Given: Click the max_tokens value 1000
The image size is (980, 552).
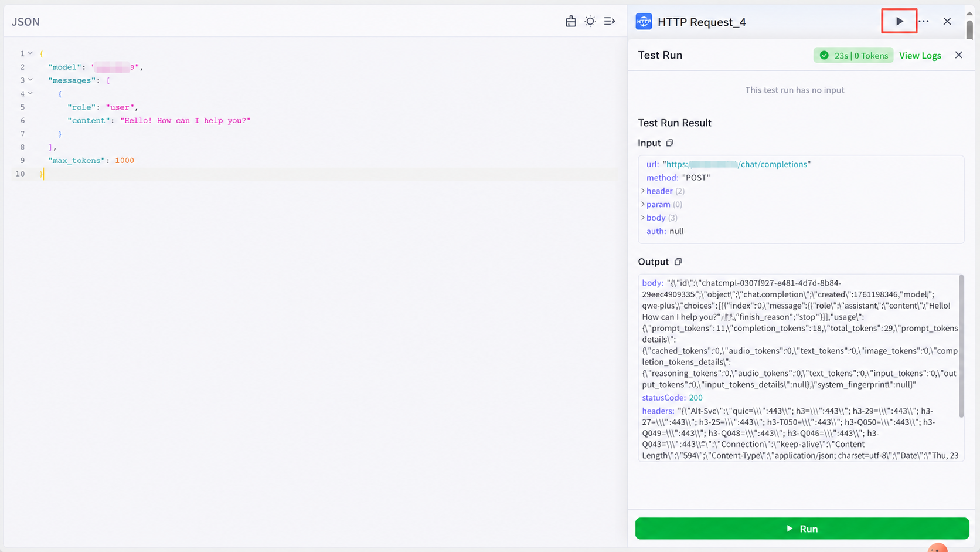Looking at the screenshot, I should pos(124,161).
